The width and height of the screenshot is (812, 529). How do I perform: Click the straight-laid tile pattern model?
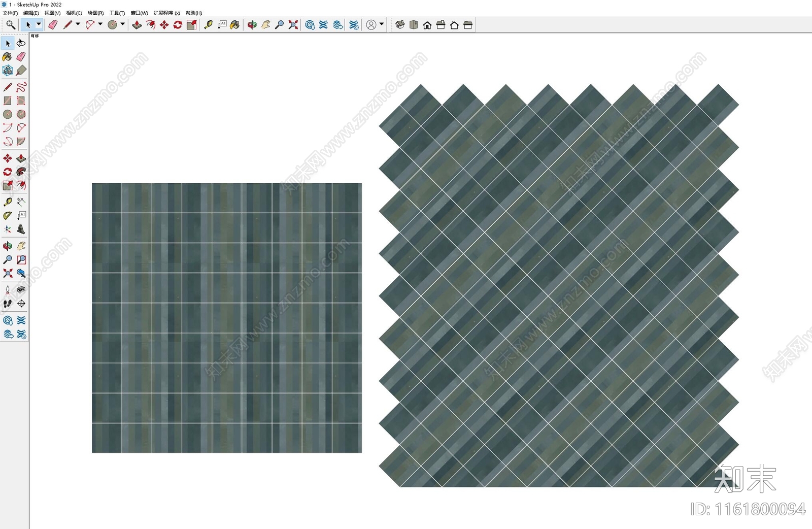coord(227,318)
